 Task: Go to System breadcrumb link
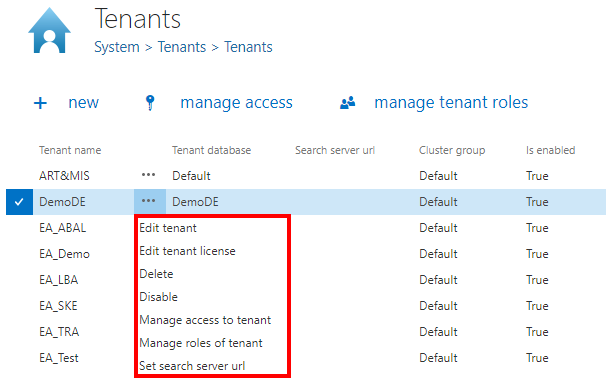pos(117,47)
